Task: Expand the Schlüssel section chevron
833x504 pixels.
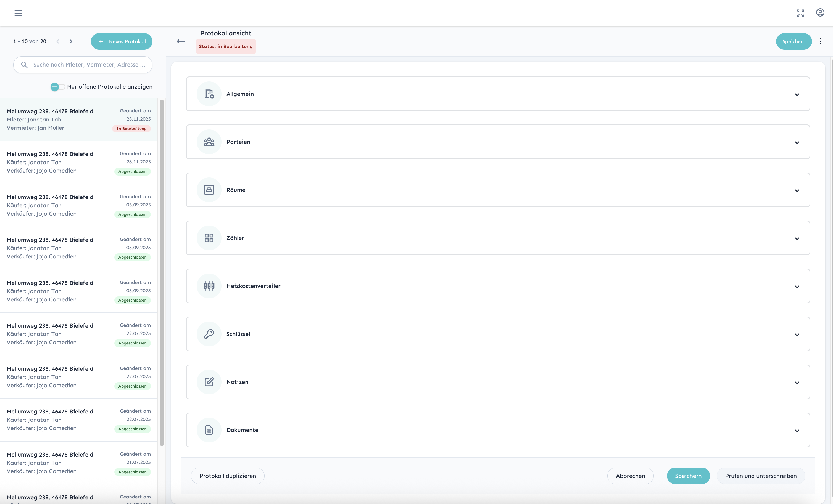Action: [x=797, y=335]
